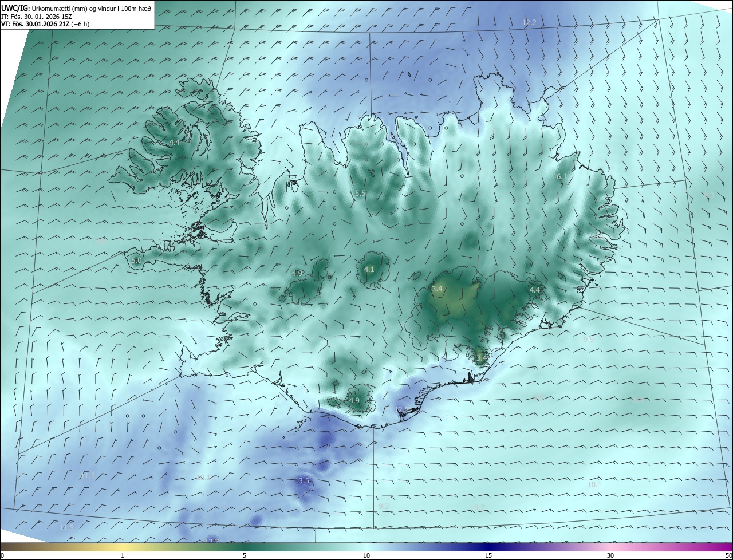
Task: Click the 12.5 value on the south coast
Action: pyautogui.click(x=402, y=409)
